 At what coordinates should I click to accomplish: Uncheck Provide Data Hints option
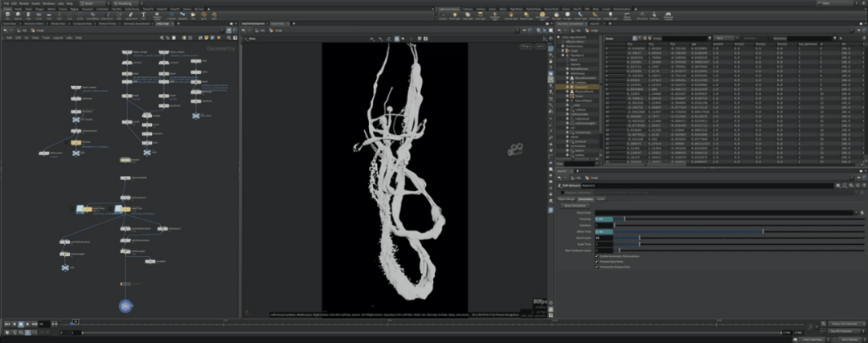point(597,262)
